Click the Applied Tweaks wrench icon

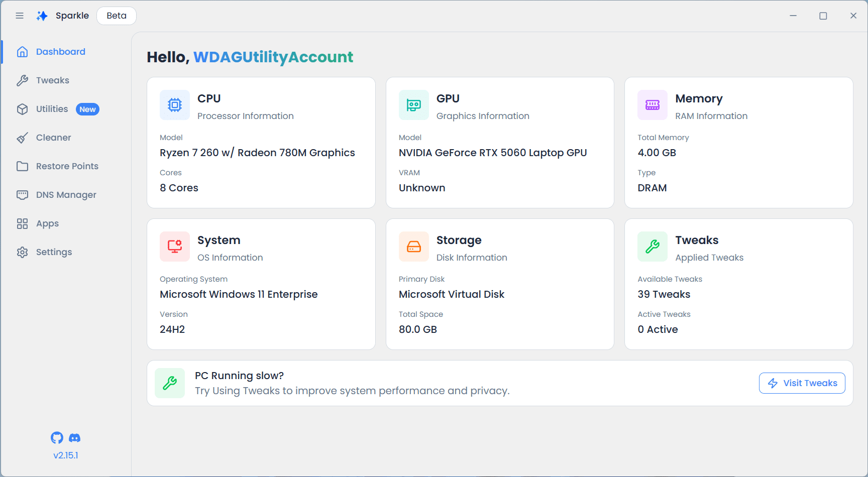tap(652, 247)
